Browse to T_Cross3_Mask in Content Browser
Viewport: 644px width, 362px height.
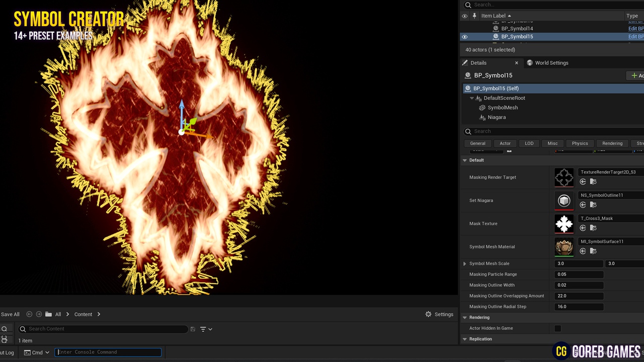[x=593, y=228]
